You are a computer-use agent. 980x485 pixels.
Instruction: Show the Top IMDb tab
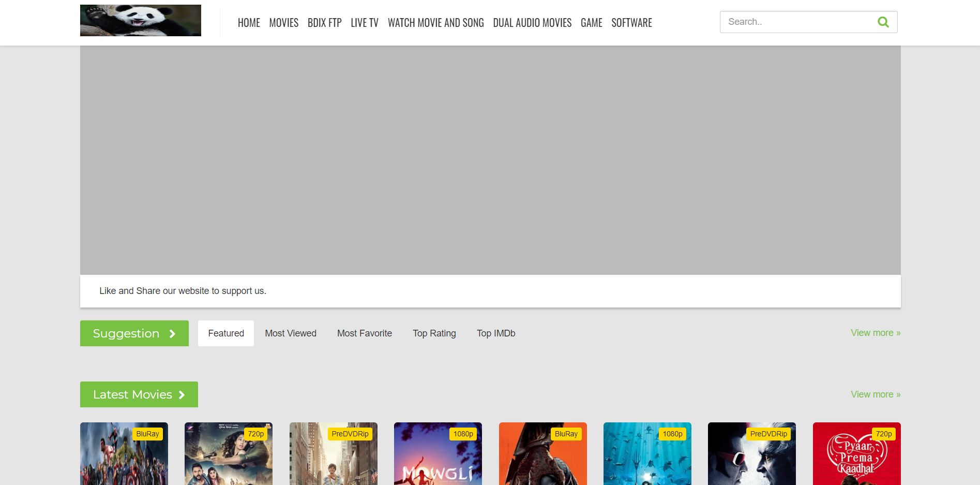pos(496,333)
